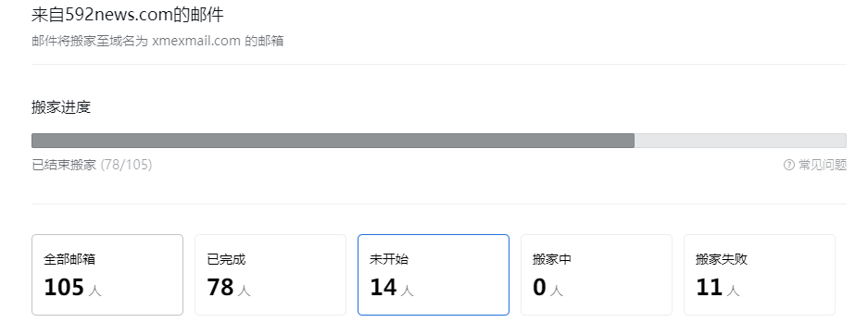Click the 11 count under 搬家失败
The height and width of the screenshot is (335, 868).
[709, 288]
